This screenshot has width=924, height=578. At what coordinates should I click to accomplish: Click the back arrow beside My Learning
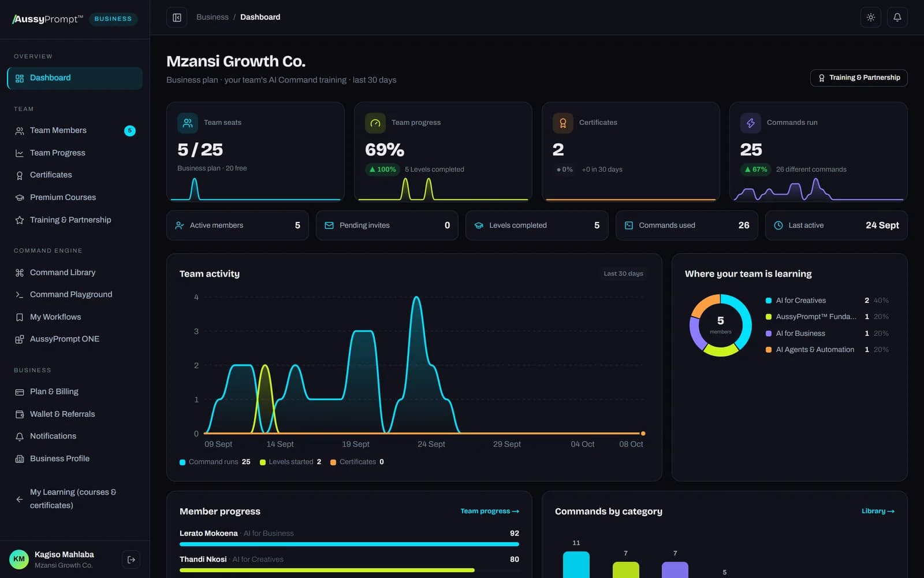(19, 499)
